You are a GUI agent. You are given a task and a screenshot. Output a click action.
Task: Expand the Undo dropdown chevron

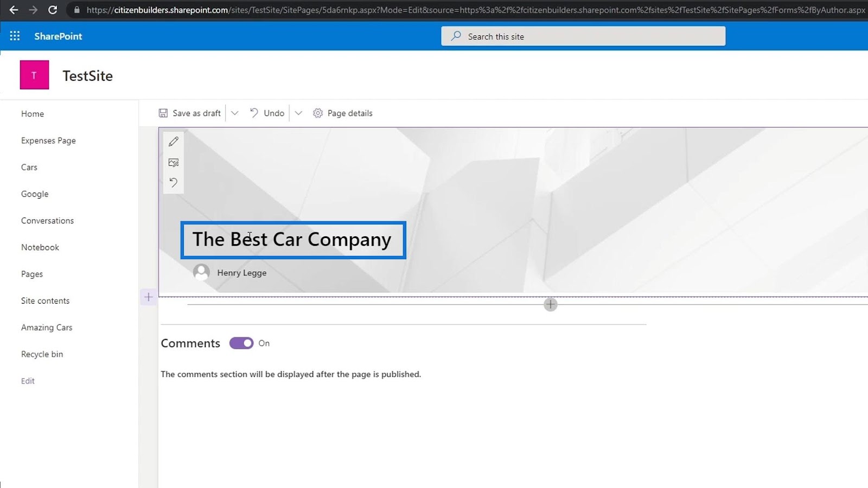pyautogui.click(x=298, y=113)
